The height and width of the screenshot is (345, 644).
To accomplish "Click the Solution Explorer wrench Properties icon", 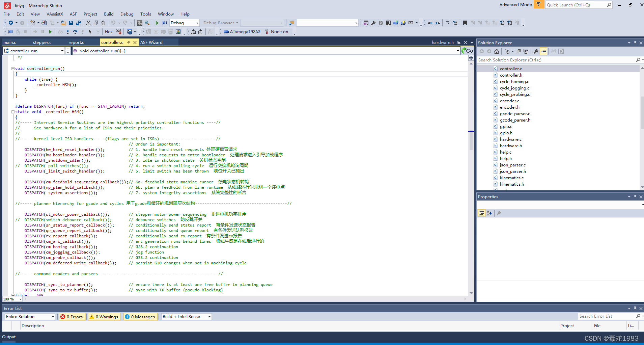I will [536, 51].
